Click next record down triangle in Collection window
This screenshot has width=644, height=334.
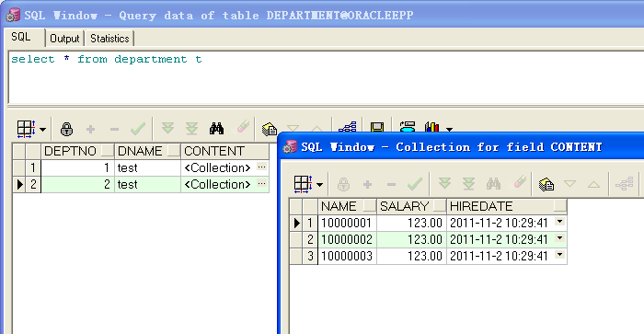point(569,184)
